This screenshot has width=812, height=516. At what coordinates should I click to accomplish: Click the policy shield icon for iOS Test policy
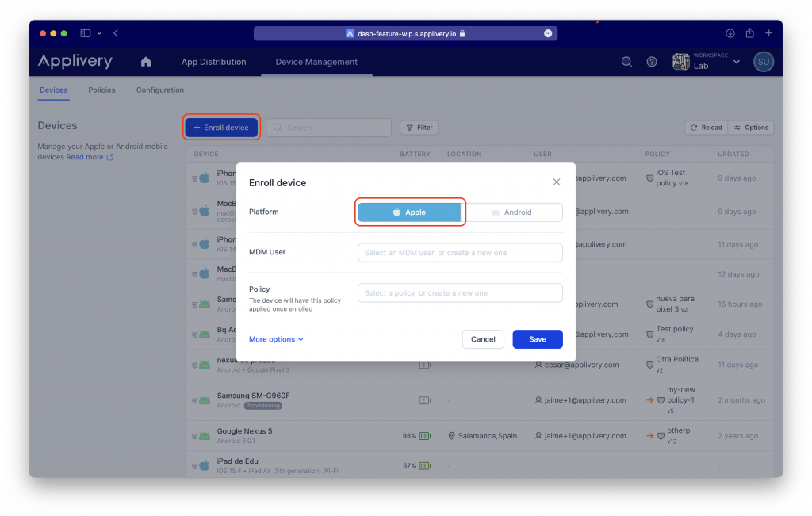[650, 178]
